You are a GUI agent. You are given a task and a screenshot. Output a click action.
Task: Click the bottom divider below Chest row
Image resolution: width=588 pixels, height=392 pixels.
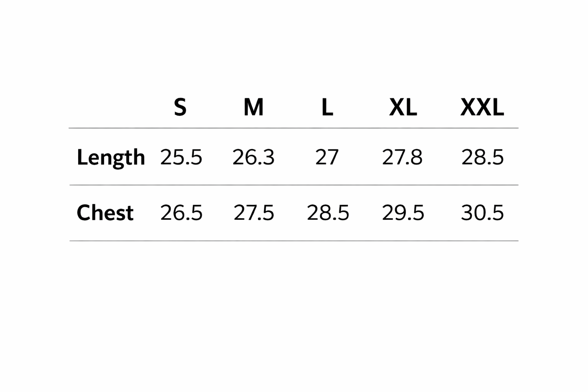pos(293,241)
